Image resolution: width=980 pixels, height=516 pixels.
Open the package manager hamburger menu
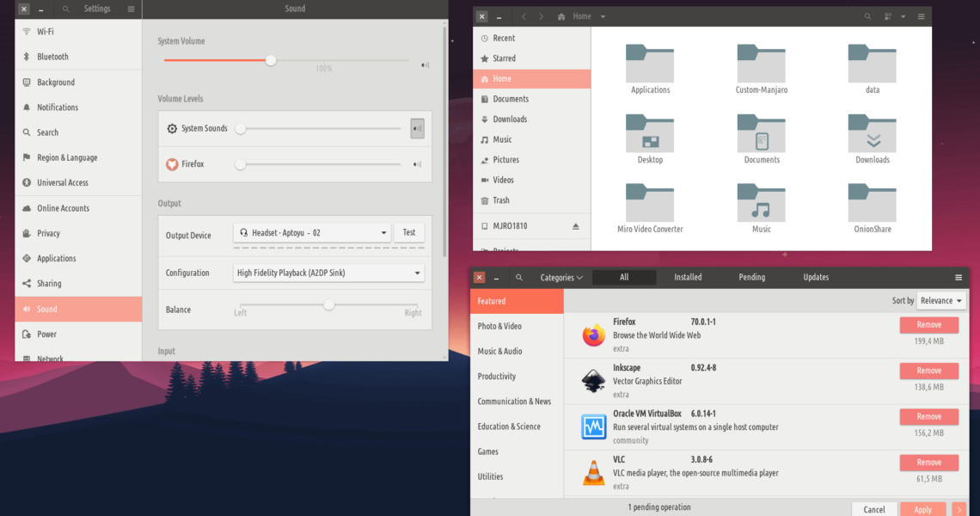(958, 278)
